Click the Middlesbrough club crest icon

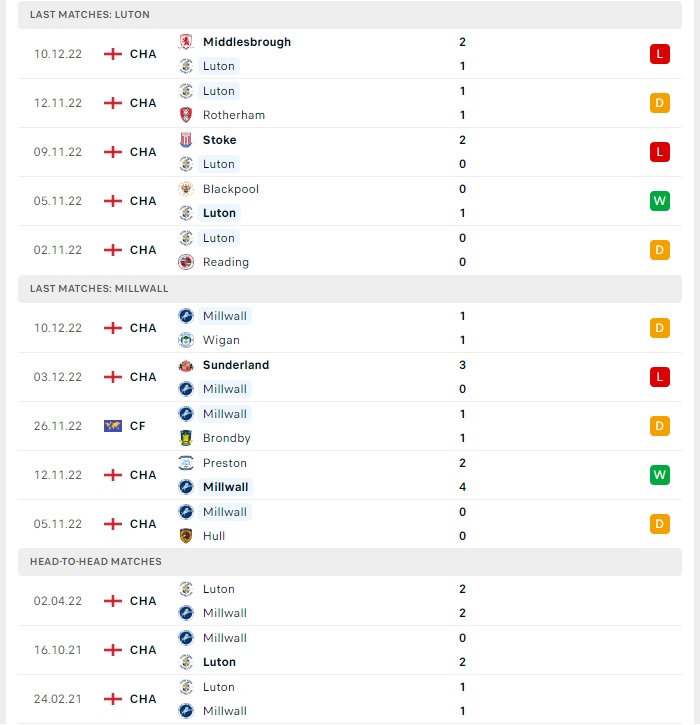click(186, 42)
